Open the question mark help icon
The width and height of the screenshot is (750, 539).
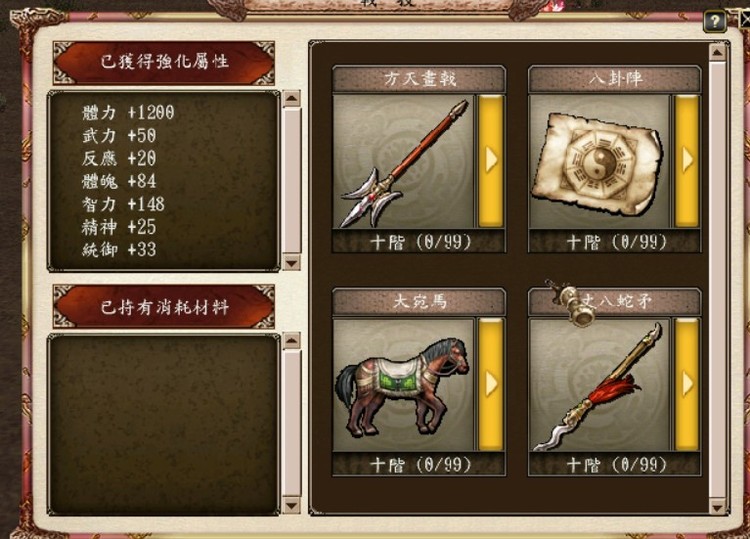point(715,22)
